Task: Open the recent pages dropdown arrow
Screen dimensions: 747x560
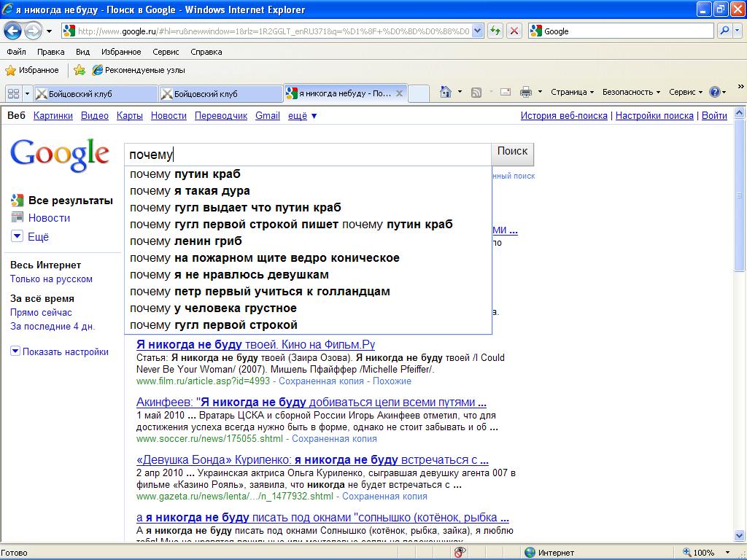Action: coord(49,31)
